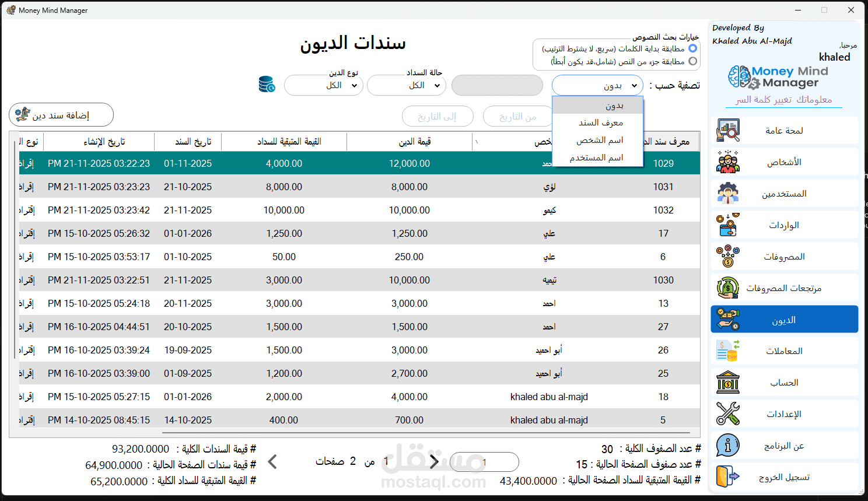The height and width of the screenshot is (501, 868).
Task: Open the الأشخاص section
Action: tap(784, 162)
